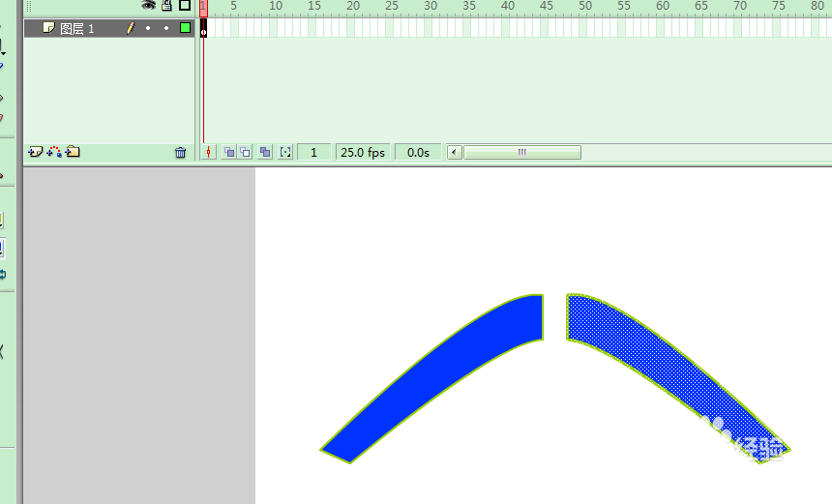
Task: Click the current frame number field showing 1
Action: (314, 153)
